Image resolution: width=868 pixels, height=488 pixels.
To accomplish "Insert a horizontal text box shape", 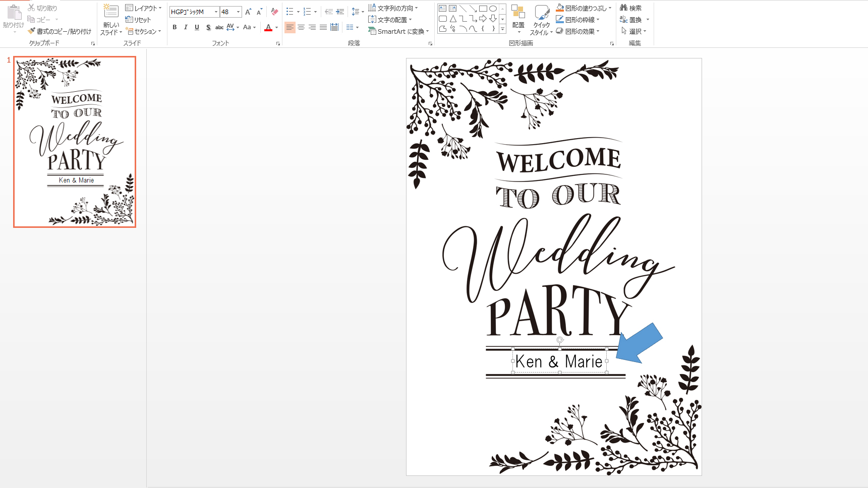I will (x=442, y=9).
